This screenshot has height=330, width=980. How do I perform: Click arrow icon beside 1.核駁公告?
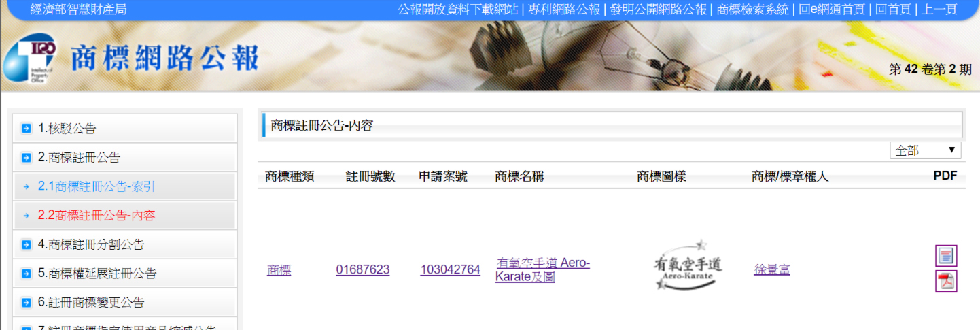pyautogui.click(x=27, y=128)
